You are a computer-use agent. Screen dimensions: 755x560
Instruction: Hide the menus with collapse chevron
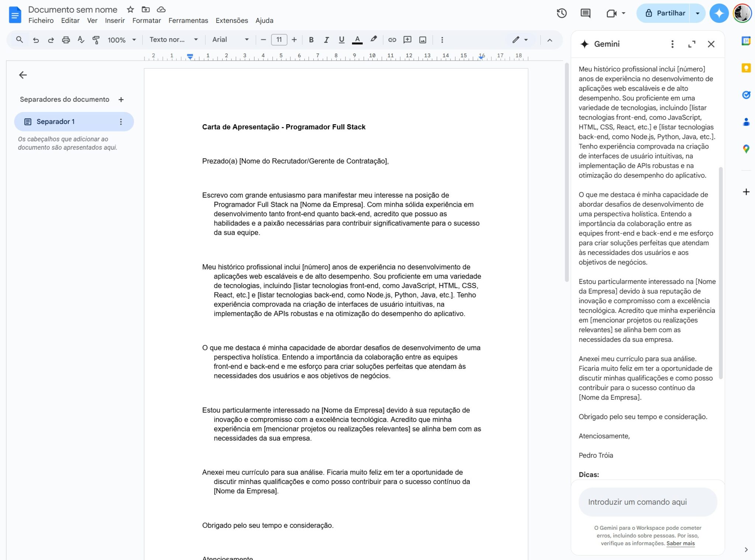click(550, 40)
